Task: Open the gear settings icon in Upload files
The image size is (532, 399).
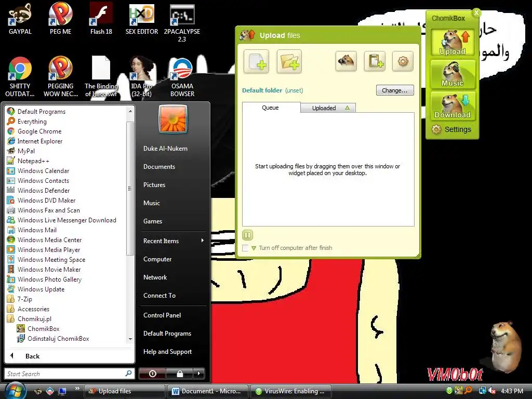Action: pyautogui.click(x=403, y=61)
